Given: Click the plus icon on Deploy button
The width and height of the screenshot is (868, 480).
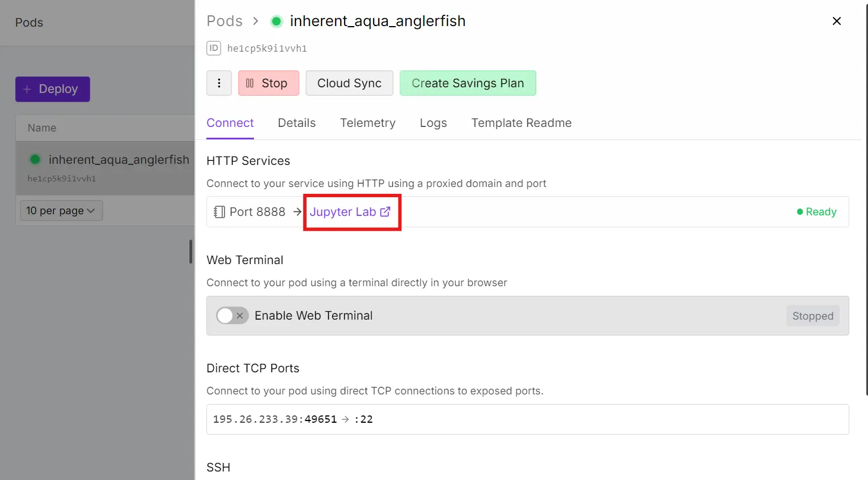Looking at the screenshot, I should pos(27,90).
